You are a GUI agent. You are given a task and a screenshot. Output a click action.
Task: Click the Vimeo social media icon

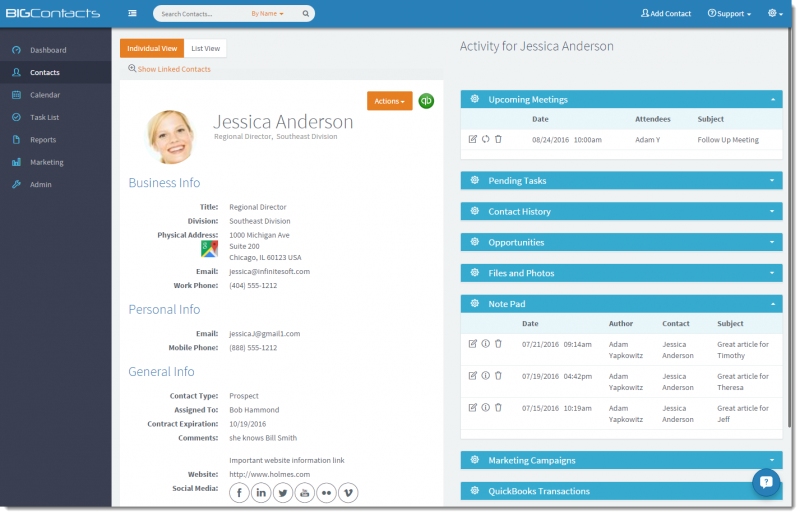click(x=348, y=493)
